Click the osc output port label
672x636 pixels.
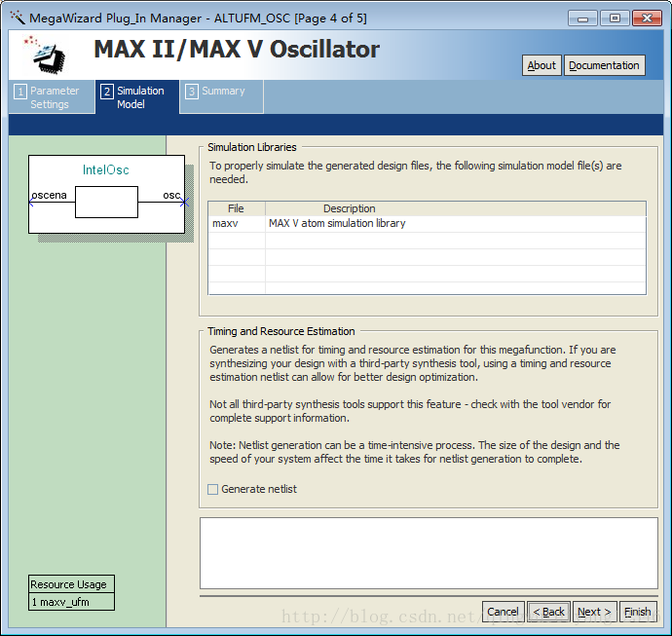(171, 196)
